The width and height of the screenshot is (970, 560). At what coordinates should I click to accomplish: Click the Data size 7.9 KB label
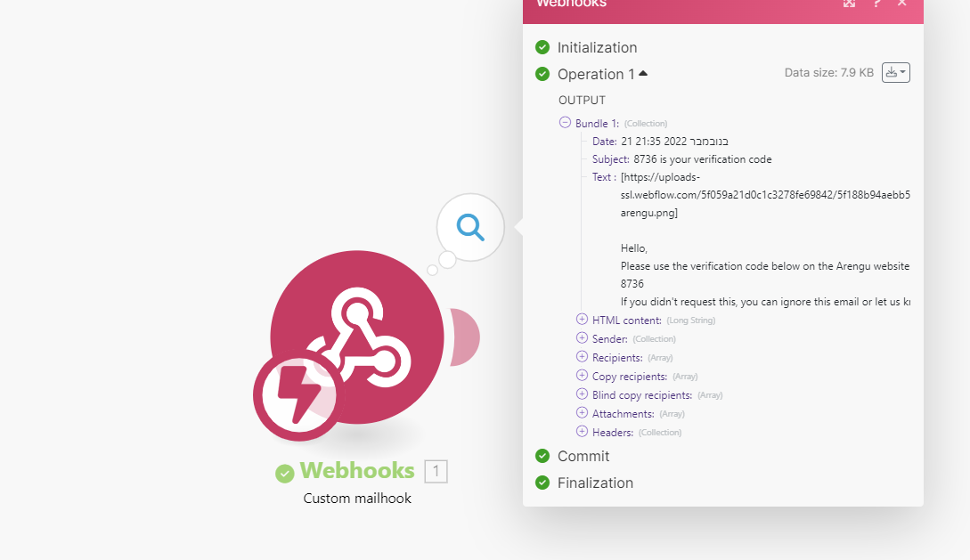point(829,72)
